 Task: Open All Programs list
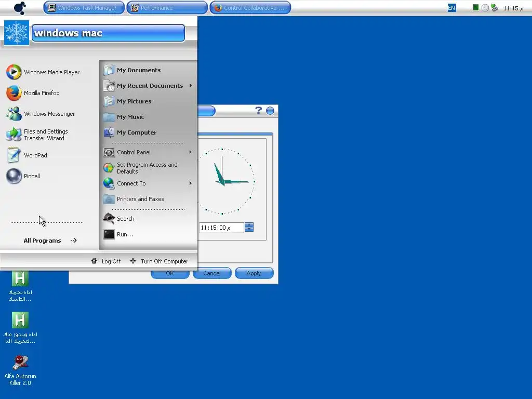point(50,241)
